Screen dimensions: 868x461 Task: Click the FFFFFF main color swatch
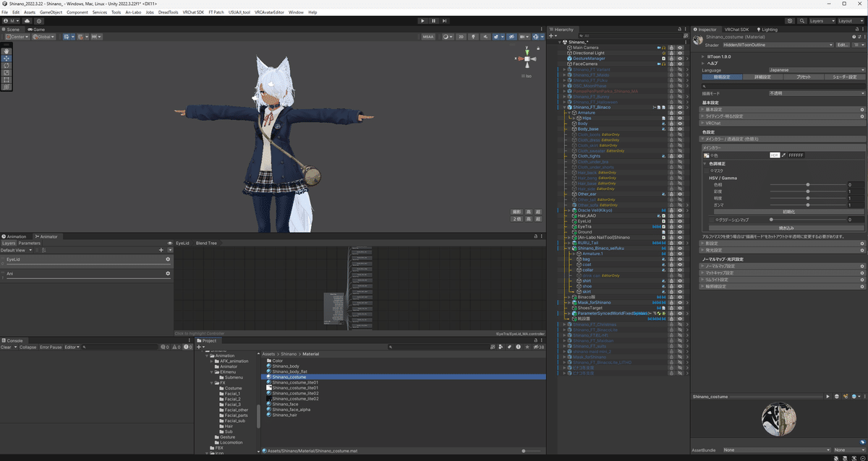tap(796, 155)
